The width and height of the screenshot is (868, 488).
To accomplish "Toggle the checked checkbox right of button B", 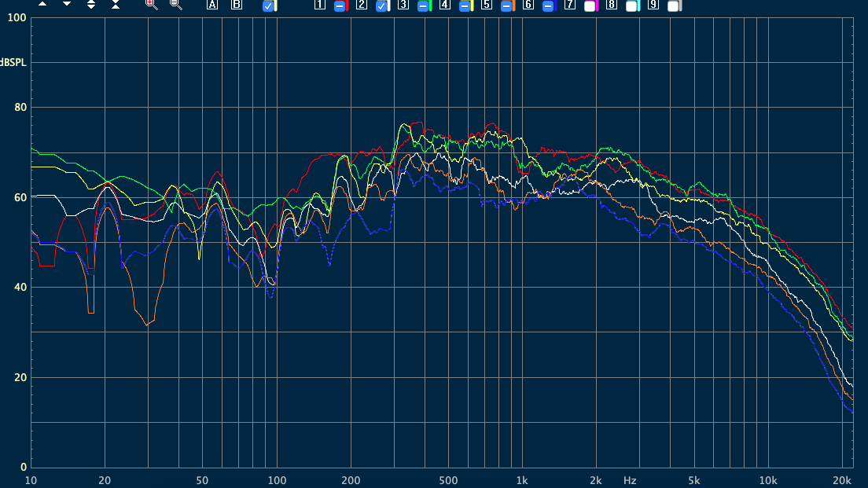I will (268, 6).
